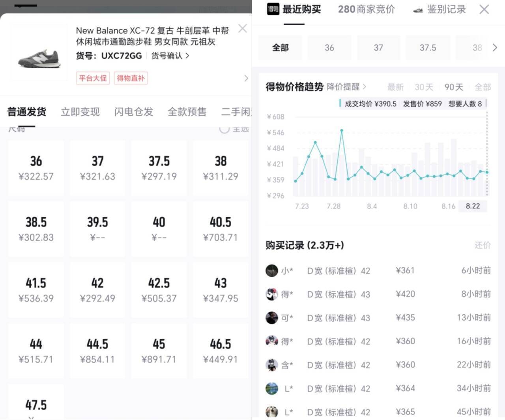Close the recent purchases panel
This screenshot has height=420, width=505.
(x=484, y=9)
